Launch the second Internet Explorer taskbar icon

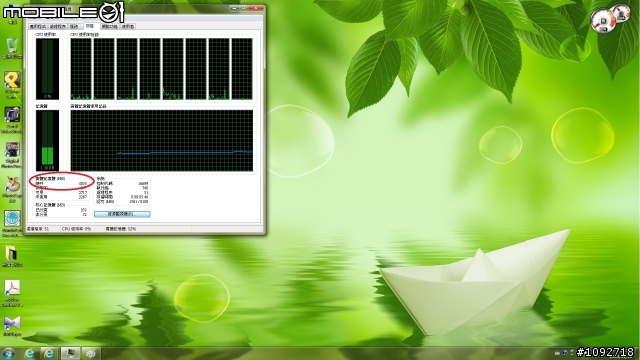coord(49,353)
